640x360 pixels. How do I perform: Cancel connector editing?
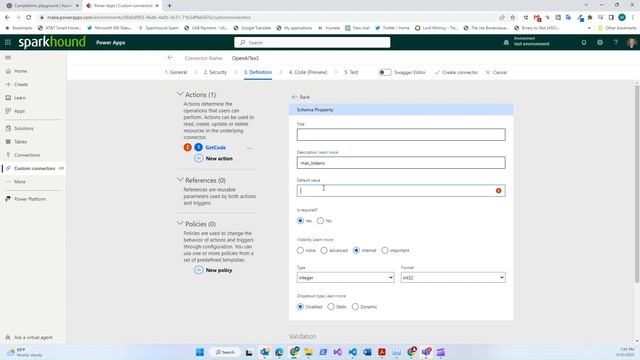click(496, 72)
